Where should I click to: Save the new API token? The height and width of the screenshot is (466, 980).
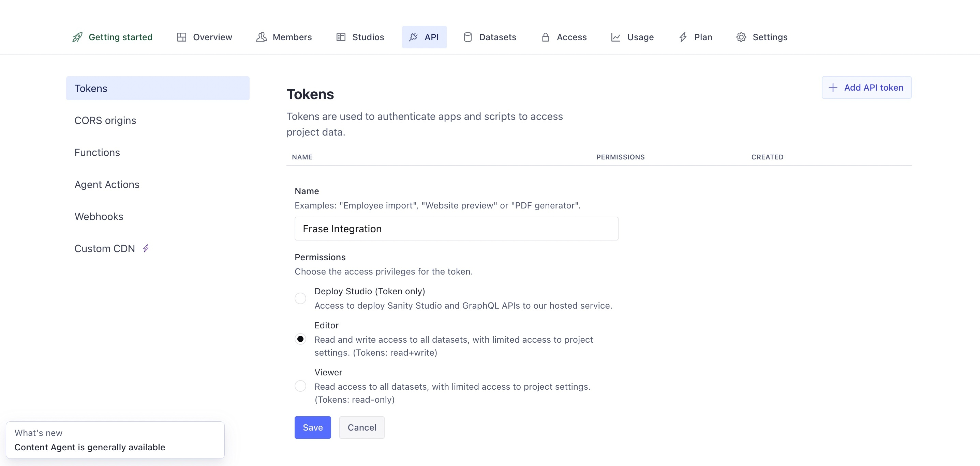pos(312,428)
